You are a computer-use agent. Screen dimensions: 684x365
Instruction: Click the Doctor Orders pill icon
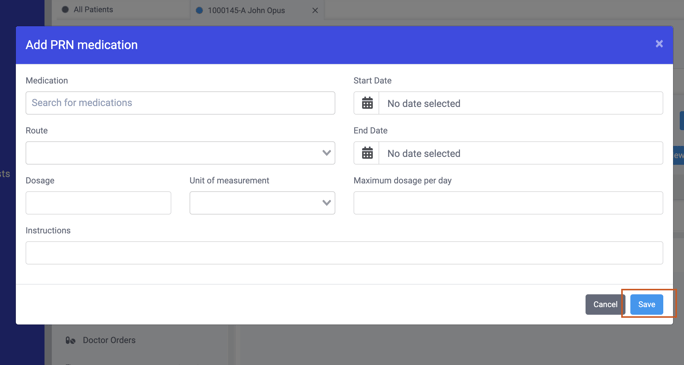coord(70,340)
